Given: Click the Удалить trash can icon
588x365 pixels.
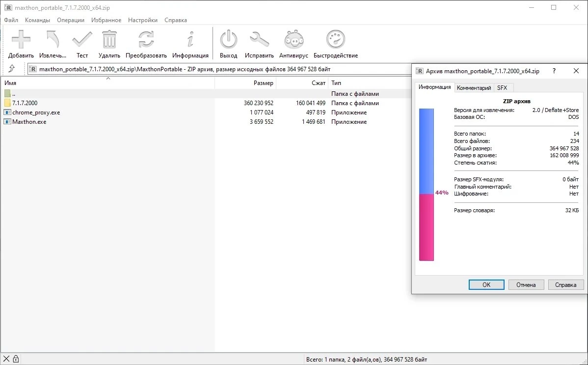Looking at the screenshot, I should pyautogui.click(x=109, y=39).
